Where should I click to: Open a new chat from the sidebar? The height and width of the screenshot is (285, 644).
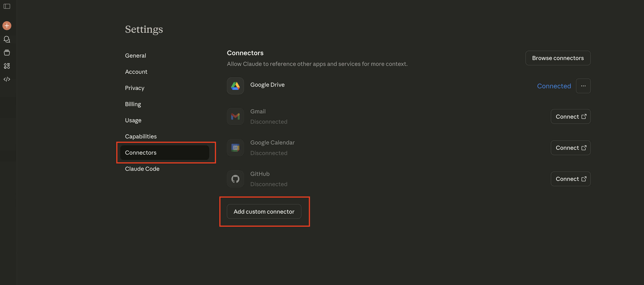click(7, 25)
